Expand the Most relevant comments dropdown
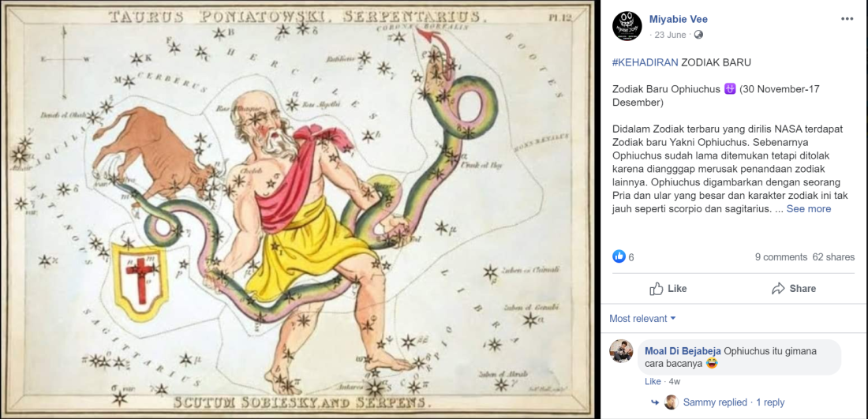The image size is (868, 419). pos(642,318)
